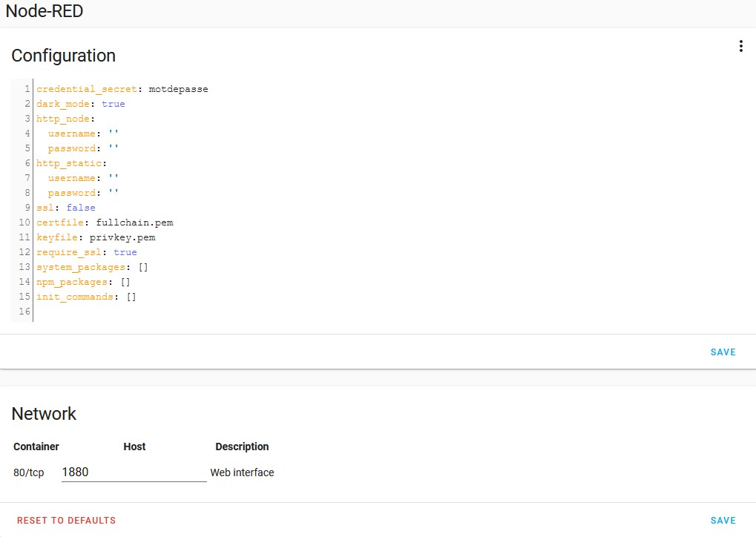Click the Description column header
This screenshot has height=537, width=756.
[242, 447]
